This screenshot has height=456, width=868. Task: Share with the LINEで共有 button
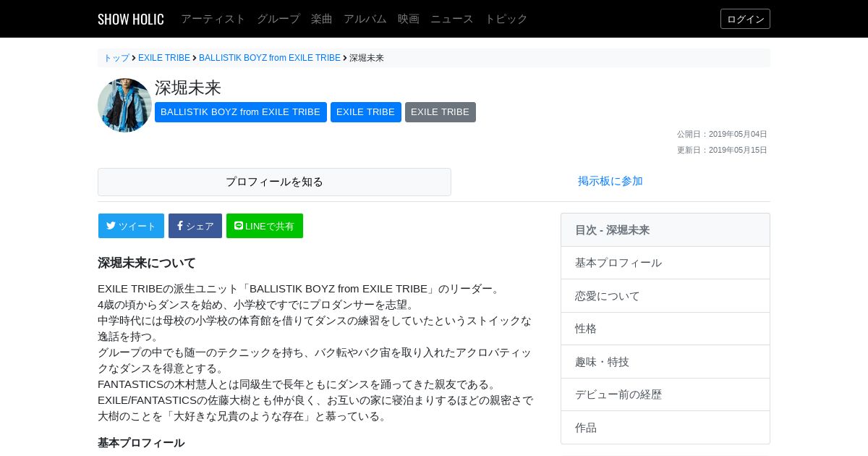(x=265, y=226)
